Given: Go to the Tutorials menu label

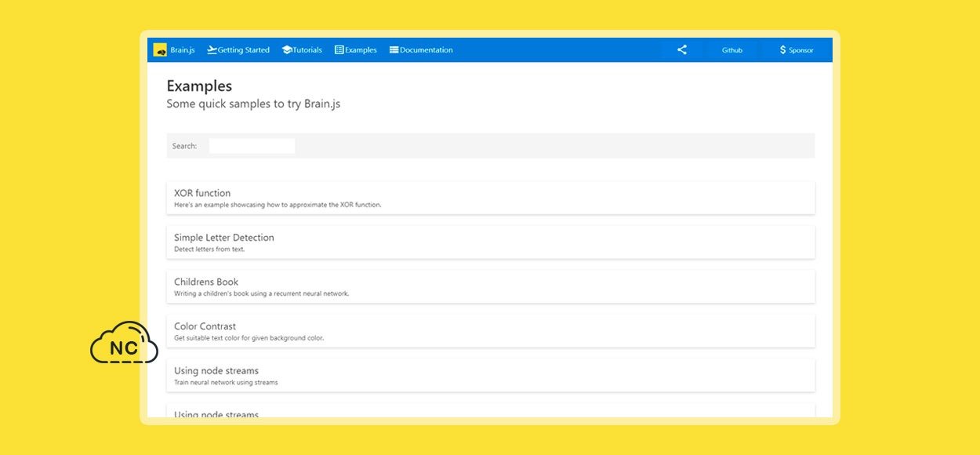Looking at the screenshot, I should coord(307,50).
